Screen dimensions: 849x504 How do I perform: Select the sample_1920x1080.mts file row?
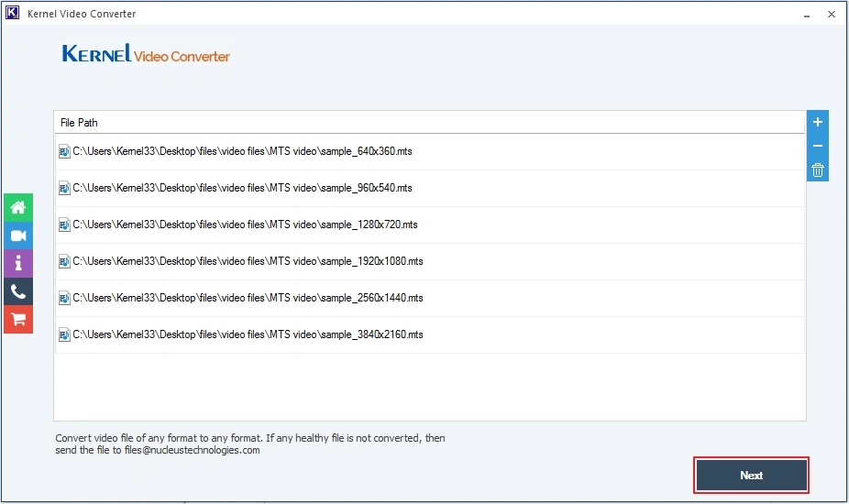[x=430, y=261]
